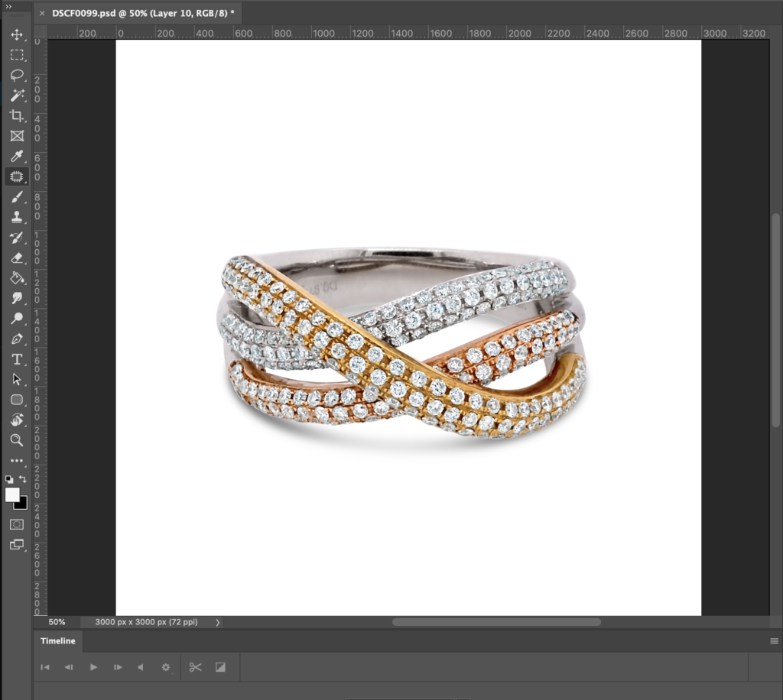Select the Dodge tool

point(17,319)
